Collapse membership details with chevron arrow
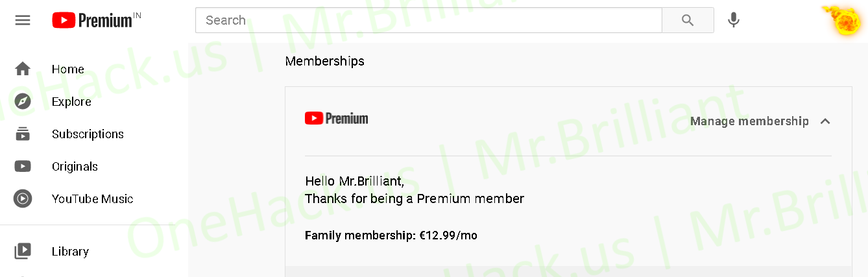Screen dimensions: 868x277 pos(825,121)
